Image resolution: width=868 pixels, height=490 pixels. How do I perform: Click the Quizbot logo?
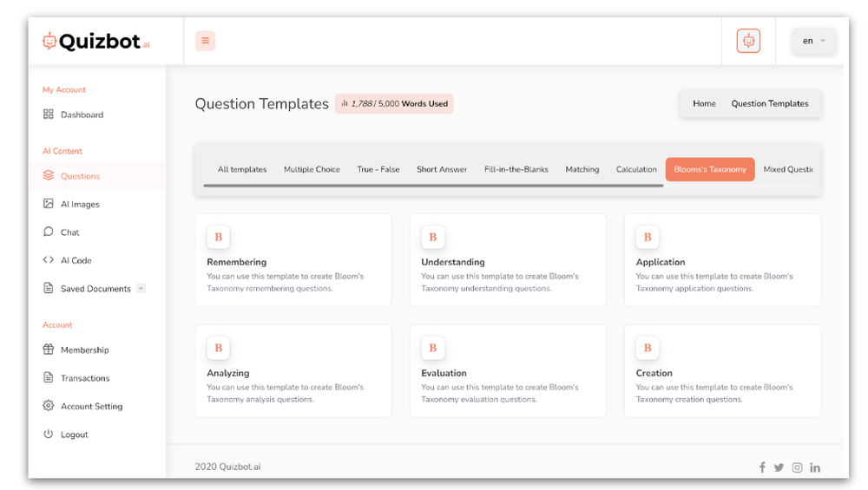tap(96, 42)
